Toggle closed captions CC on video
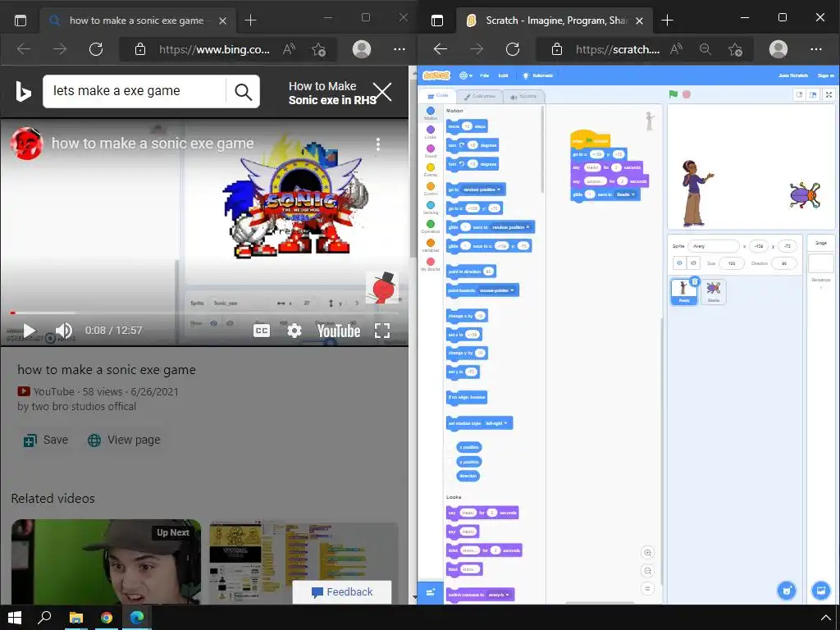This screenshot has height=630, width=840. (x=261, y=331)
